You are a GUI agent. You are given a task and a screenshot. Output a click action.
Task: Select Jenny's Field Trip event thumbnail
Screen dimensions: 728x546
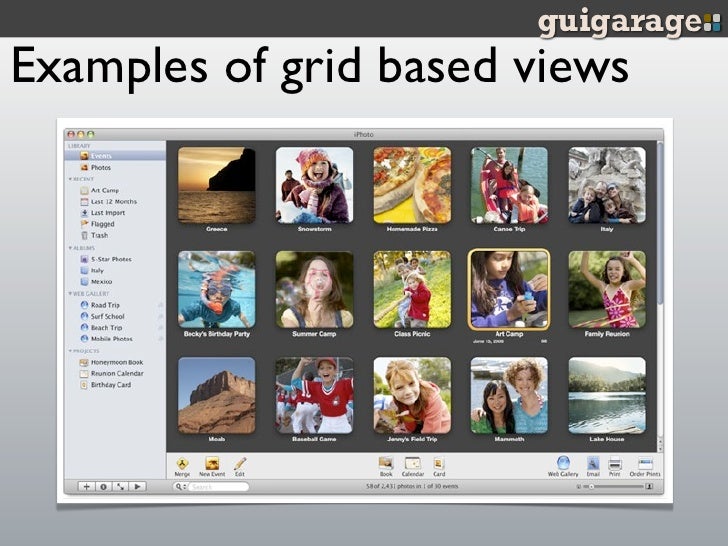coord(412,396)
